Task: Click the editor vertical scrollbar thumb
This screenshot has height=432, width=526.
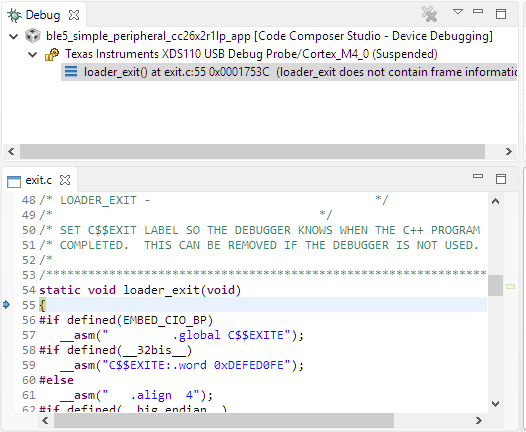Action: [495, 285]
